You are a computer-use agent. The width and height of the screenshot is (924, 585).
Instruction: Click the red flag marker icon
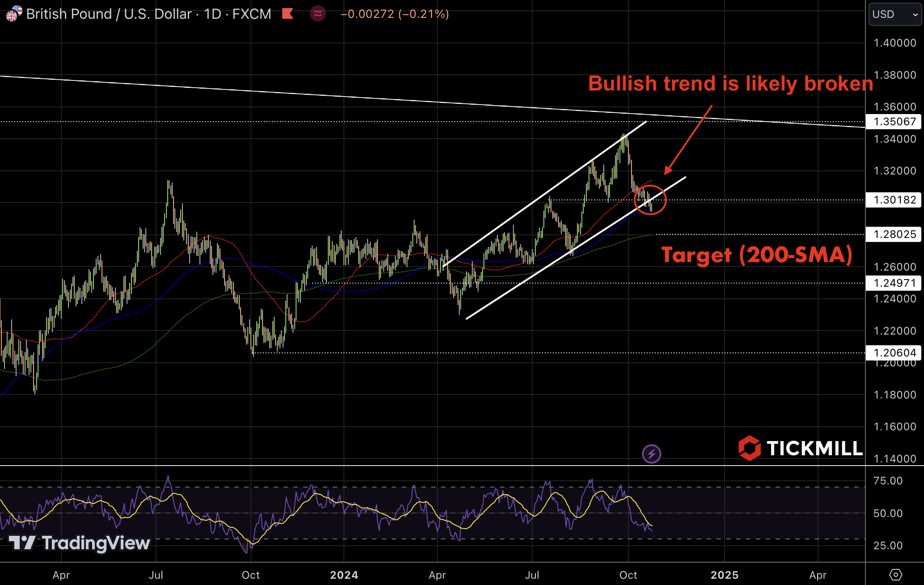coord(288,14)
